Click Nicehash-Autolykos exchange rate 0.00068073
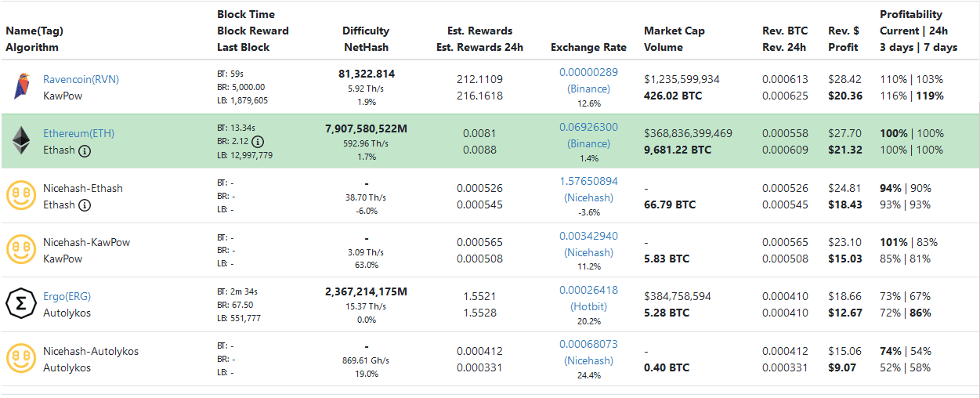This screenshot has height=398, width=980. (x=588, y=344)
